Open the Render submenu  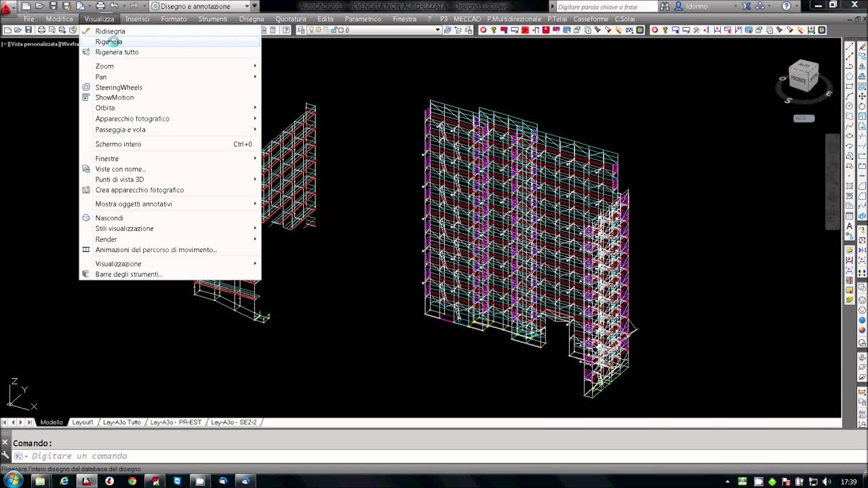tap(170, 239)
